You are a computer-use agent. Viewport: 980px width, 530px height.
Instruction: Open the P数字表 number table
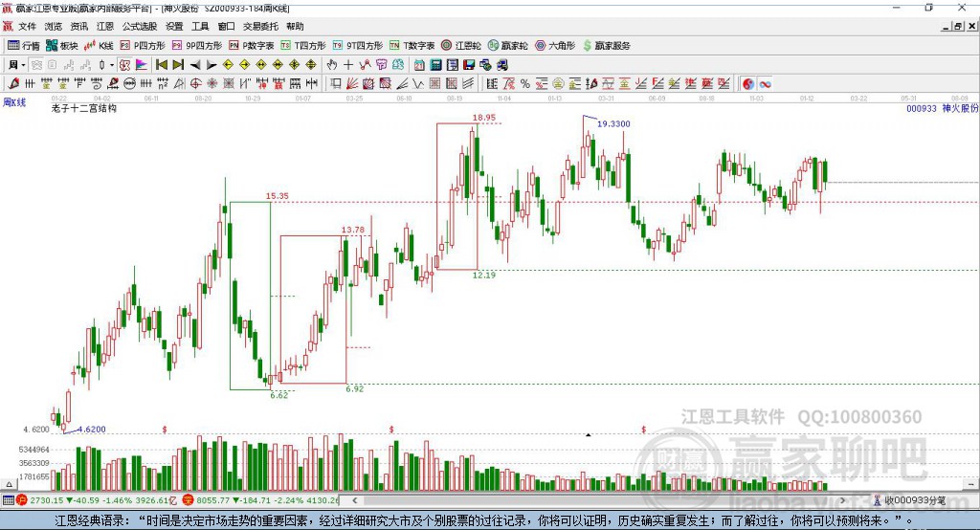tap(252, 46)
